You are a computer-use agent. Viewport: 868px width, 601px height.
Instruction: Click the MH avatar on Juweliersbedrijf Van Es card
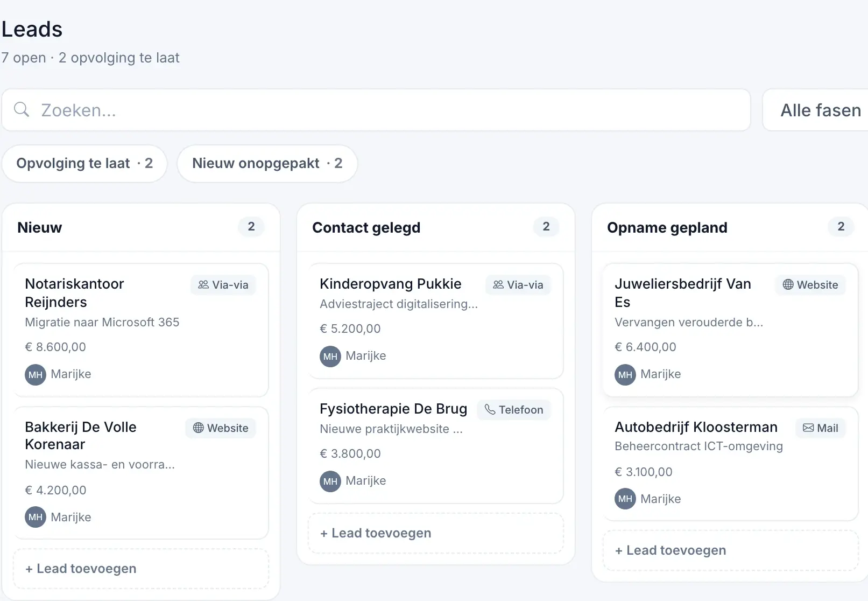click(x=625, y=375)
